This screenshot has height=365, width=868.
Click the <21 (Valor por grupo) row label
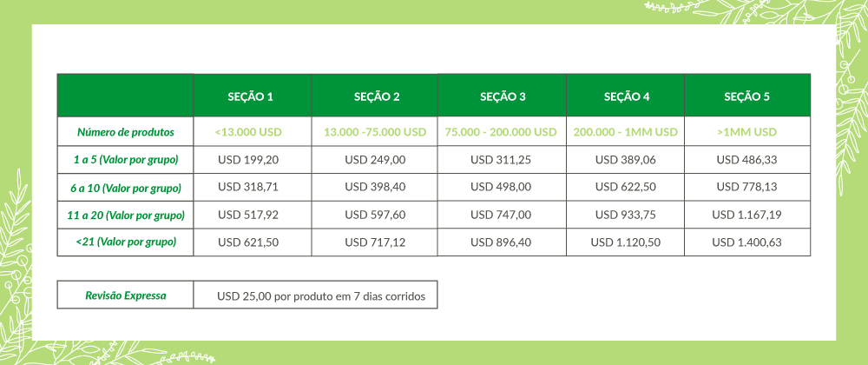(126, 242)
